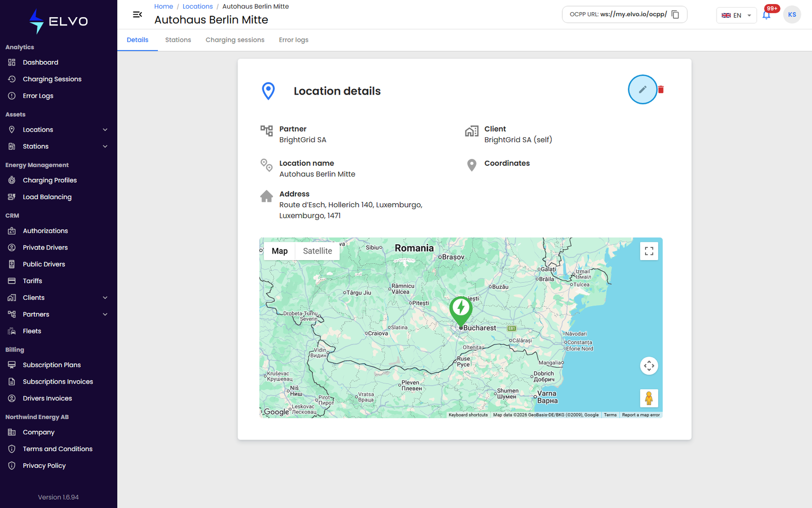The height and width of the screenshot is (508, 812).
Task: Click the address text Route d'Esch
Action: click(x=351, y=210)
